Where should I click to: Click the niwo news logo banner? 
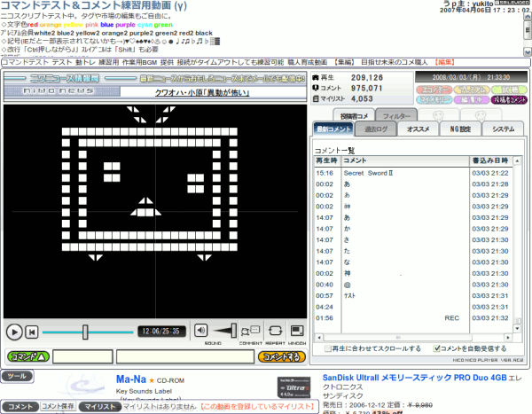[x=62, y=91]
